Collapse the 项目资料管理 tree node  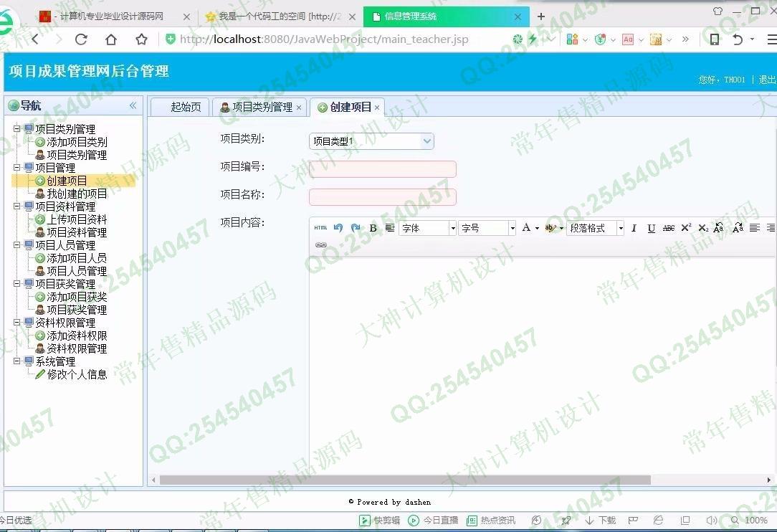17,206
